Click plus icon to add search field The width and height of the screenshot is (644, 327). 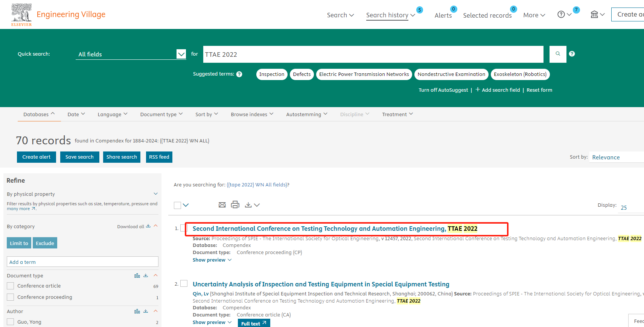[478, 89]
